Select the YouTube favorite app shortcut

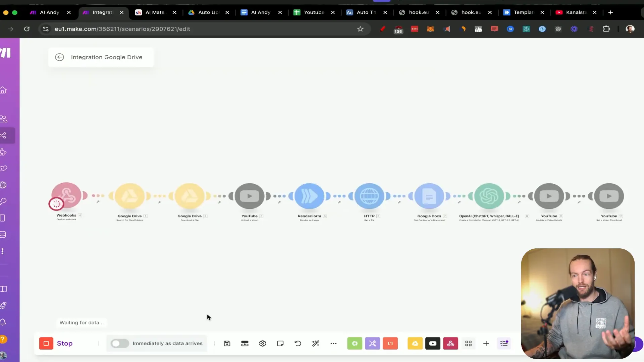tap(433, 343)
